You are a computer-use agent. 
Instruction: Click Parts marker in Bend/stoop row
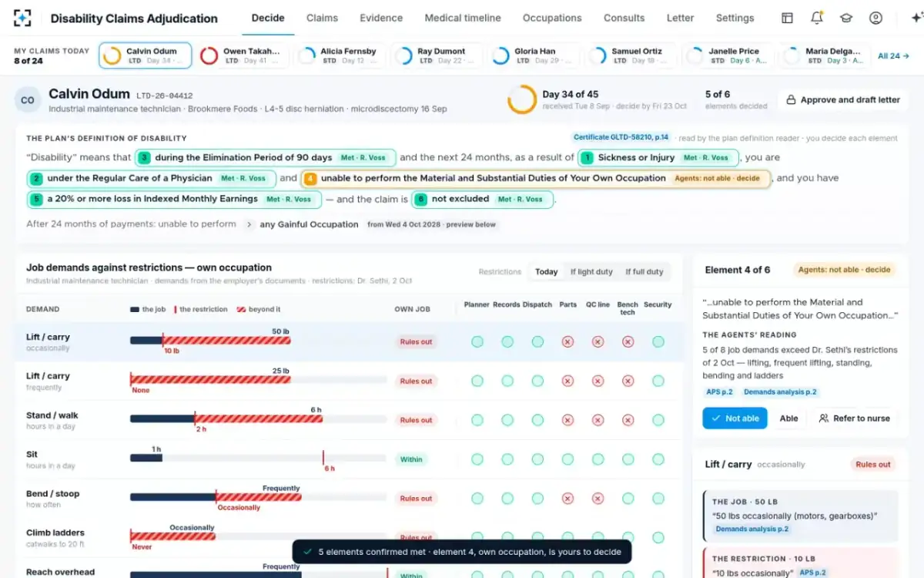tap(567, 499)
